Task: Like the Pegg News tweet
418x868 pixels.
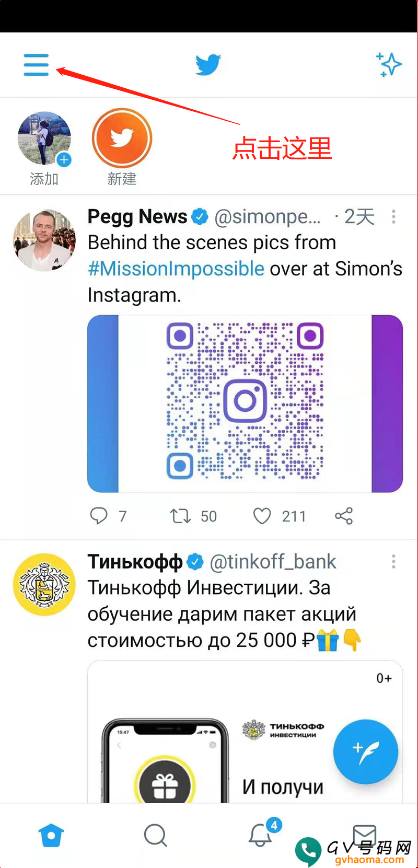Action: (262, 516)
